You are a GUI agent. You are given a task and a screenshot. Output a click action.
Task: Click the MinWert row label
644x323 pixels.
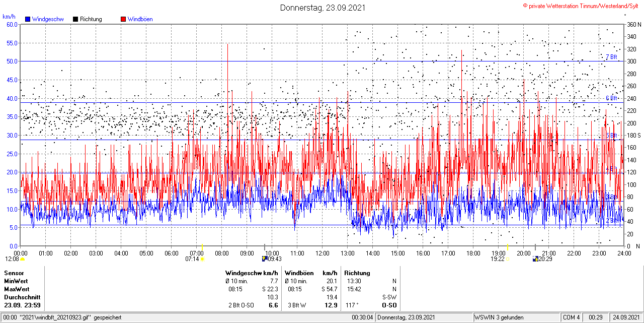[16, 281]
